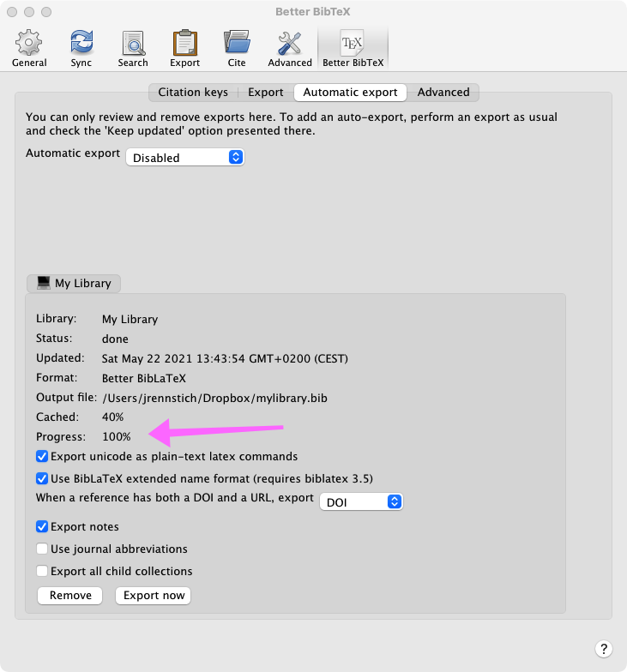Click the Remove button
Viewport: 627px width, 672px height.
tap(70, 595)
